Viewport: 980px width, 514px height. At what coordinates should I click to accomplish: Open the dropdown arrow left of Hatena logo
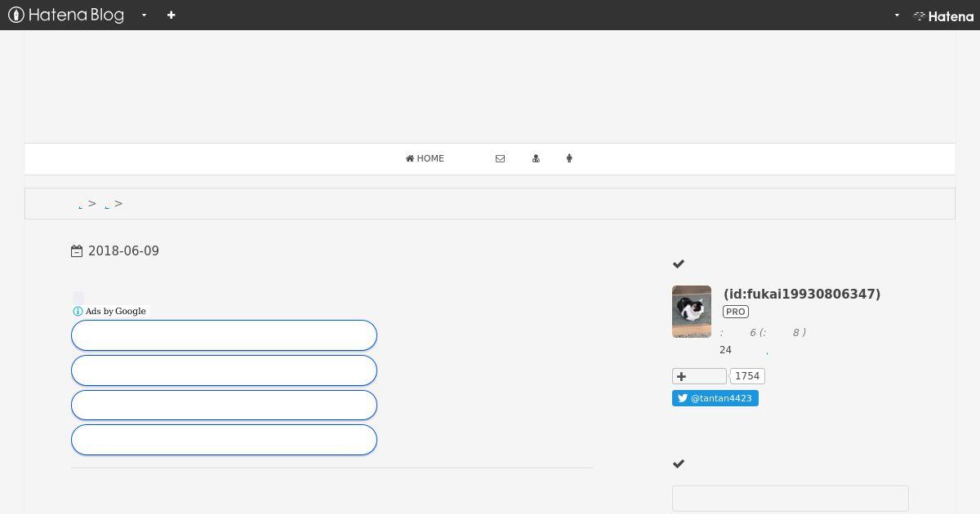coord(897,15)
